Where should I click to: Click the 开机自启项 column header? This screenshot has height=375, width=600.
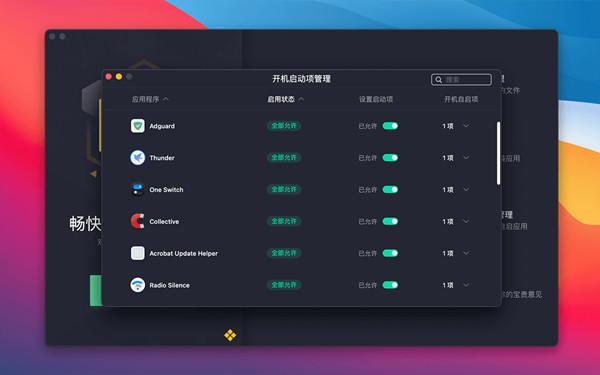coord(461,99)
